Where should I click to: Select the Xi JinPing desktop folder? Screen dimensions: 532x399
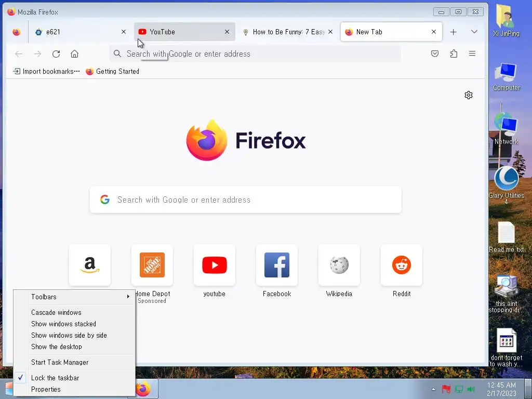tap(506, 20)
